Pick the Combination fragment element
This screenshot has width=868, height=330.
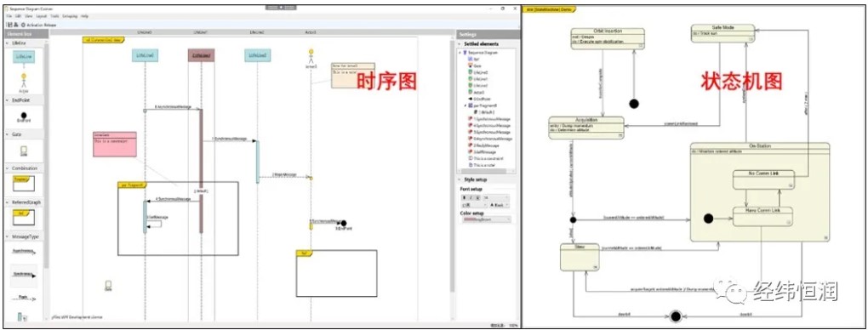pos(23,183)
